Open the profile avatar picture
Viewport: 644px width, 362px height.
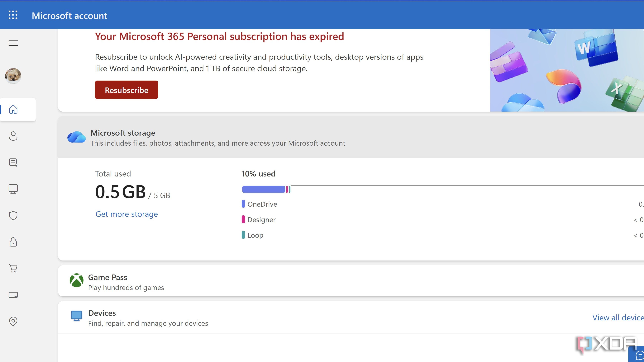[13, 76]
